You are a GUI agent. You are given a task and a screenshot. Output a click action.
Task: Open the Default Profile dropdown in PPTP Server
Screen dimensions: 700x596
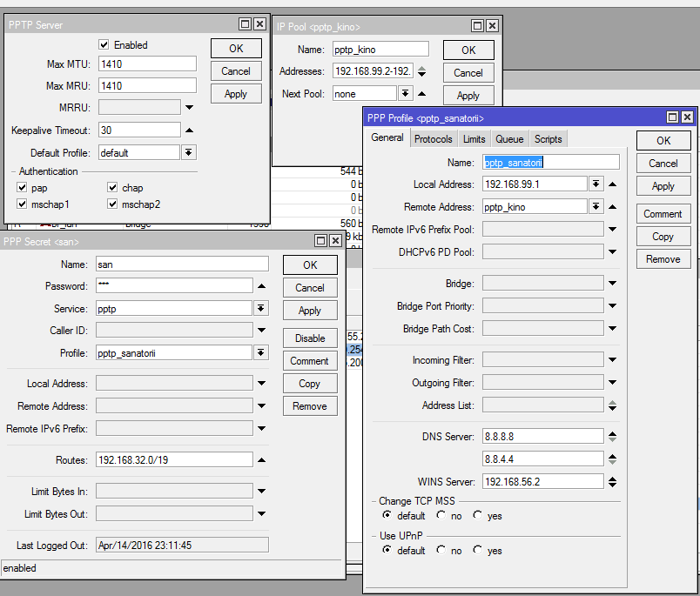point(189,152)
